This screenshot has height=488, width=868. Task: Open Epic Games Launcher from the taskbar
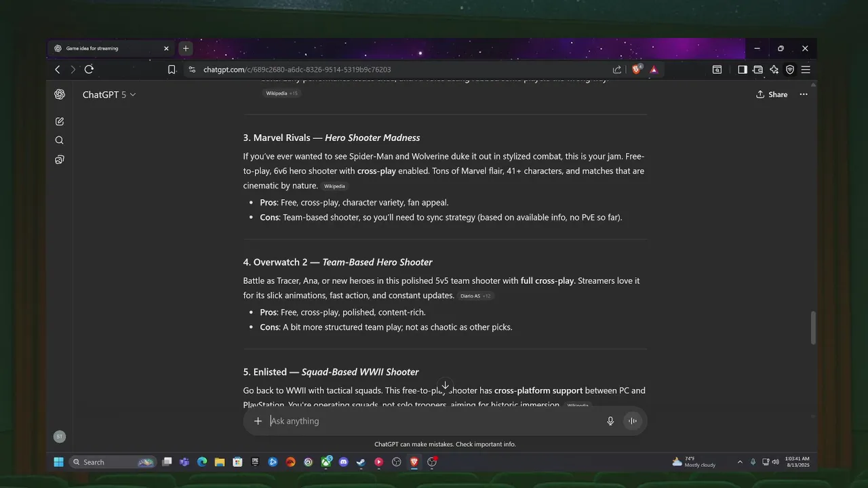[x=255, y=462]
